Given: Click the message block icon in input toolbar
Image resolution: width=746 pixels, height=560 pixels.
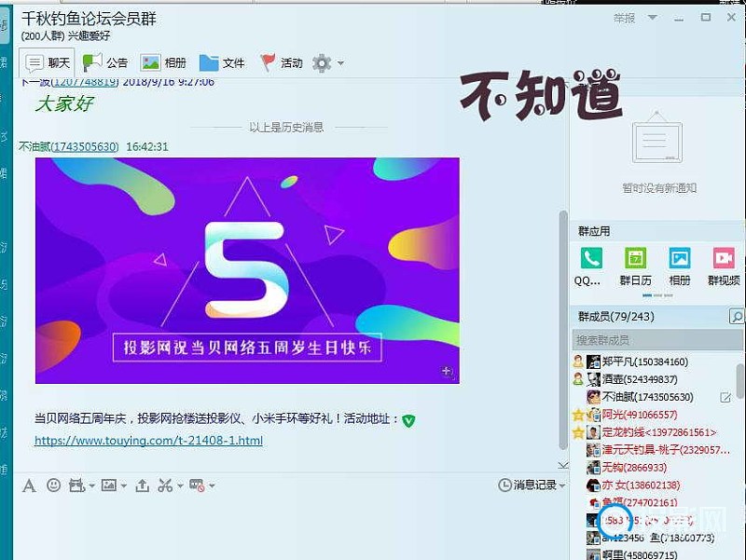Looking at the screenshot, I should pyautogui.click(x=197, y=485).
